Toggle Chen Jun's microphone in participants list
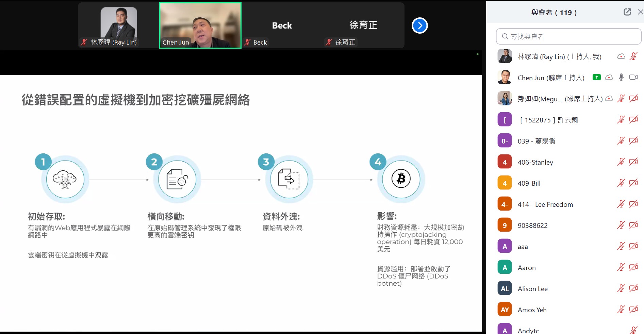The image size is (644, 334). 621,78
